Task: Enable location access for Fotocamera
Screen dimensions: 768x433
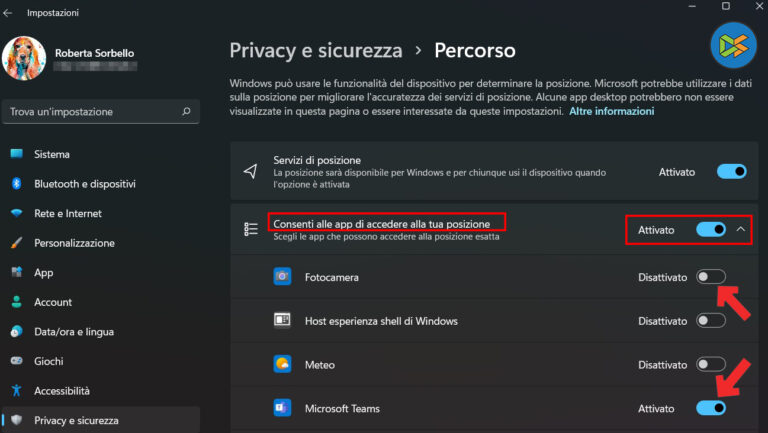Action: [711, 277]
